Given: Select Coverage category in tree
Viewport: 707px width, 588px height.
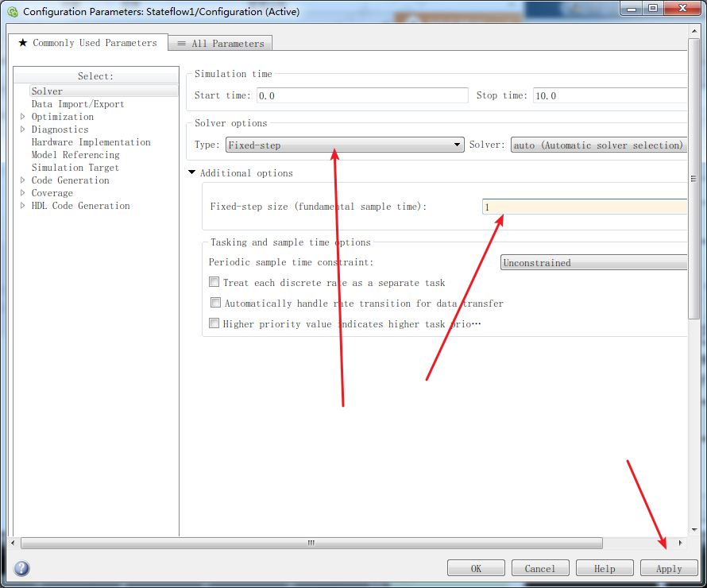Looking at the screenshot, I should click(52, 193).
